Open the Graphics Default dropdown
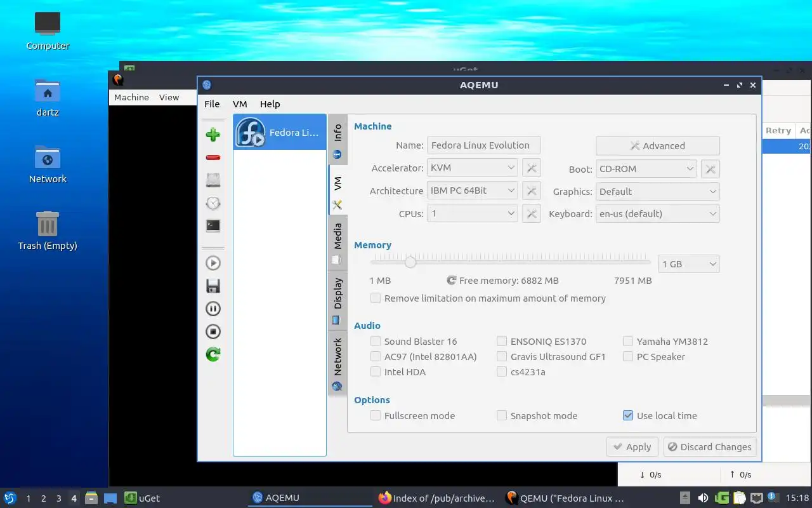This screenshot has width=812, height=508. pyautogui.click(x=658, y=191)
